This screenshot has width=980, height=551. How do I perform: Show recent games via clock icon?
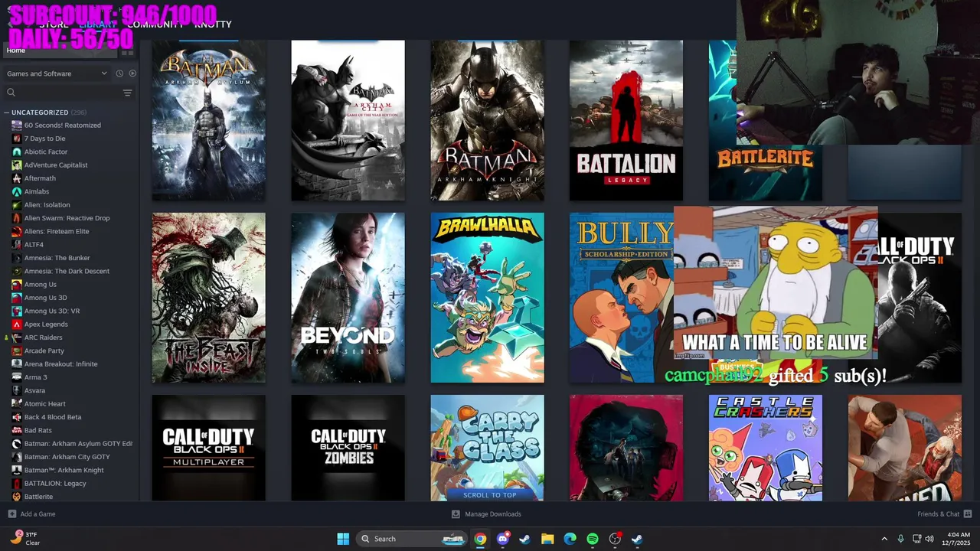[119, 73]
